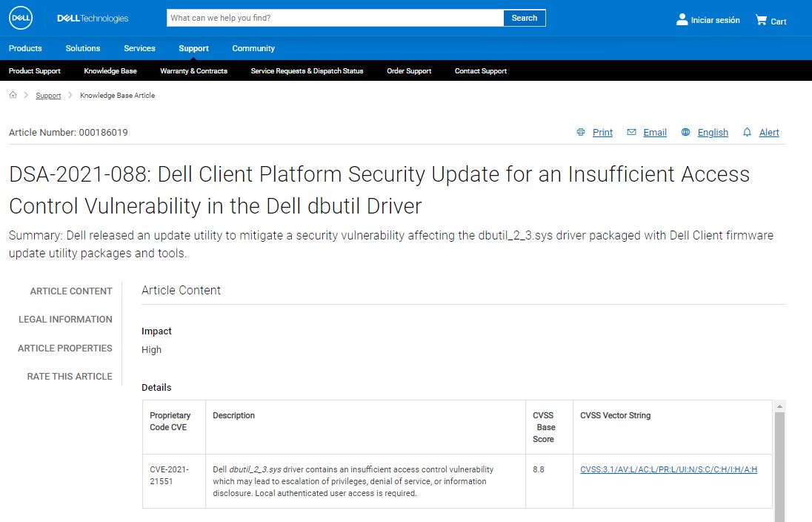The image size is (812, 522).
Task: Open the Dell Technologies wordmark link
Action: click(93, 18)
